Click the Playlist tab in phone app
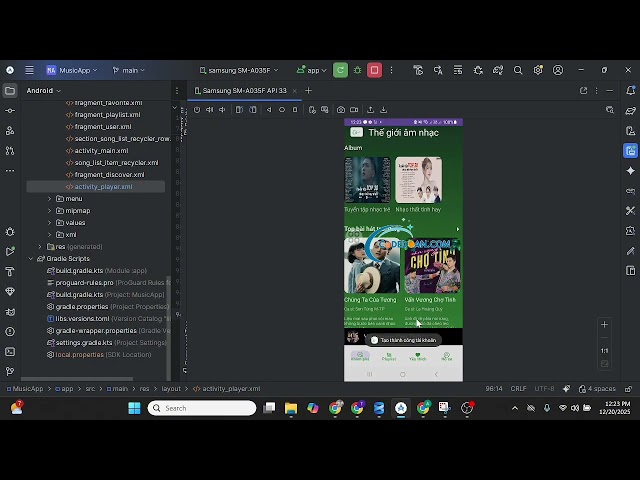Screen dimensions: 640x480 389,356
